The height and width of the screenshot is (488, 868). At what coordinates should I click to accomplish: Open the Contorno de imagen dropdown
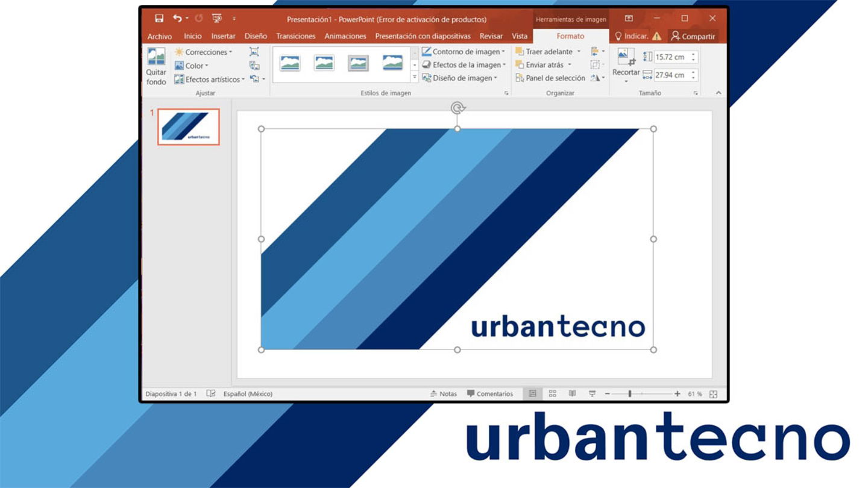click(464, 52)
